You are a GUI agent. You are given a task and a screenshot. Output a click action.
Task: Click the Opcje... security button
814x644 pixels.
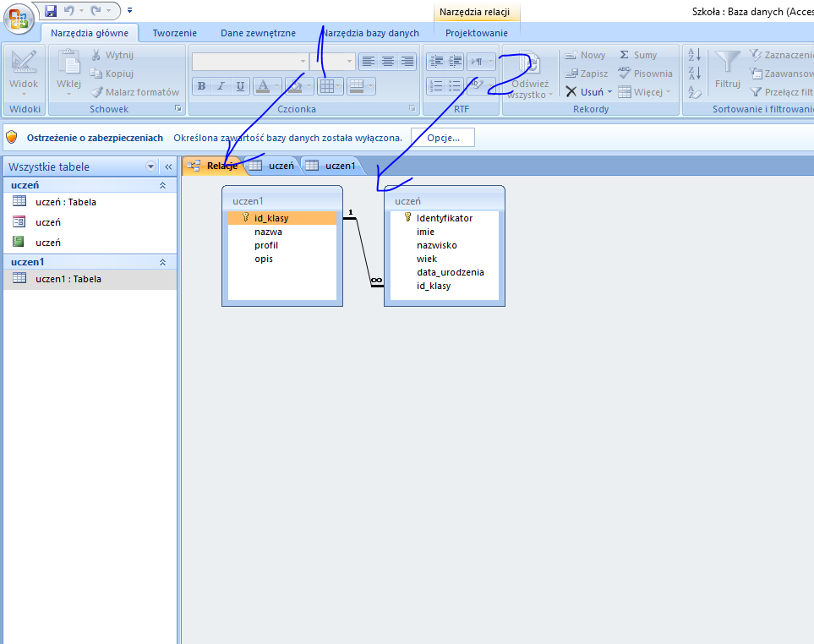442,138
